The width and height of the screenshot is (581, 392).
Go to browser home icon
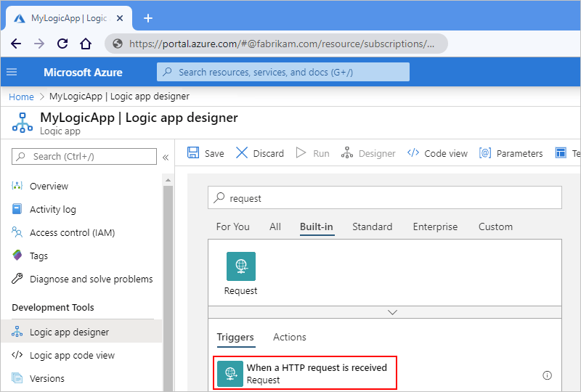[x=86, y=44]
